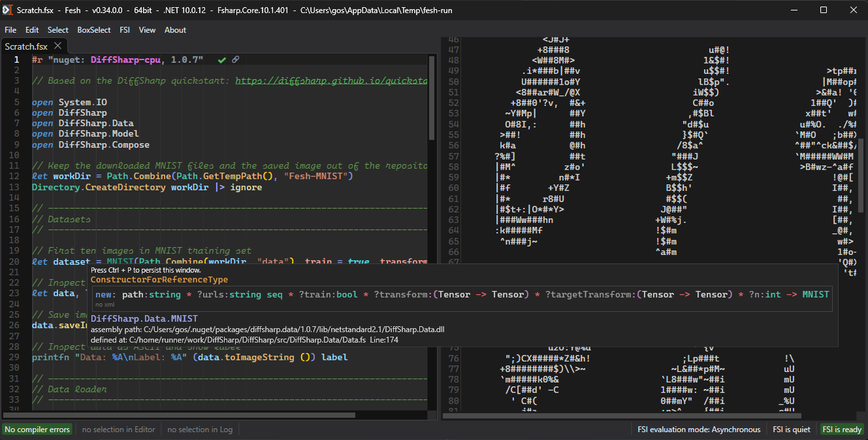The height and width of the screenshot is (440, 868).
Task: Click the 'No compiler errors' status indicator
Action: [37, 430]
